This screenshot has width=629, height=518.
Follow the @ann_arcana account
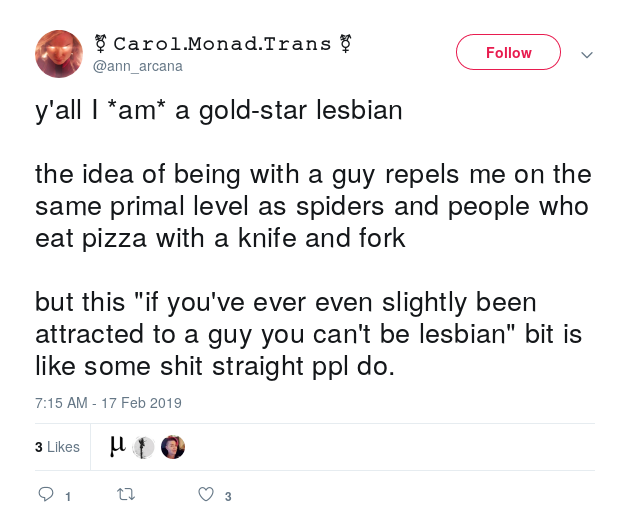click(508, 52)
